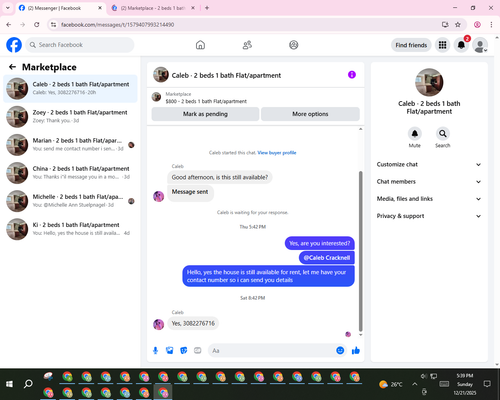Viewport: 500px width, 400px height.
Task: Open the Caleb conversation in list
Action: tap(70, 89)
